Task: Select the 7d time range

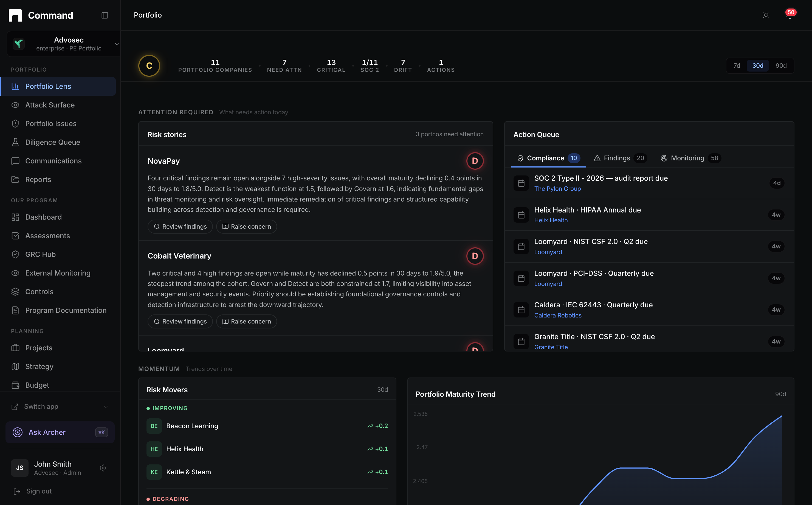Action: (737, 66)
